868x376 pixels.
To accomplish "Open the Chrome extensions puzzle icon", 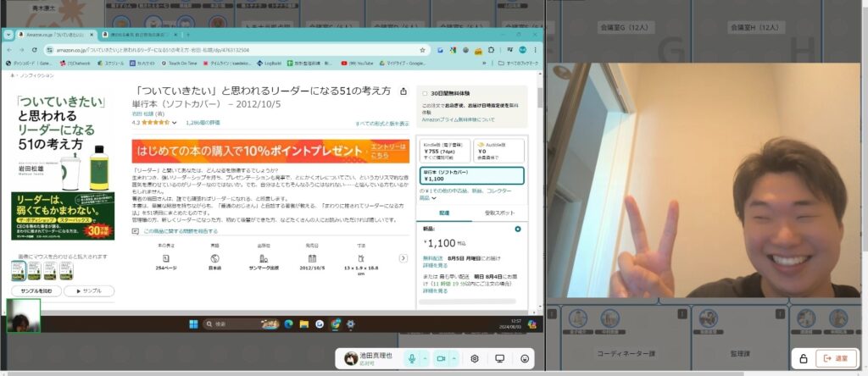I will click(x=491, y=50).
